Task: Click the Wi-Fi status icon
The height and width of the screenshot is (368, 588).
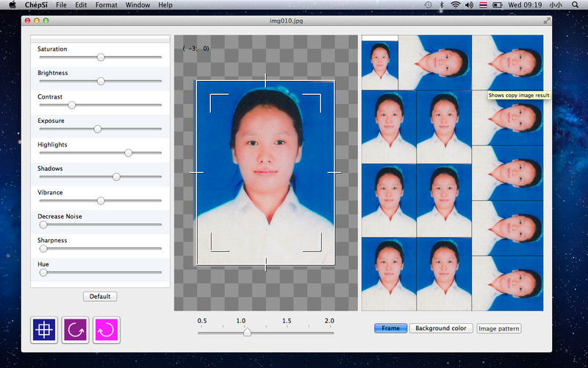Action: pyautogui.click(x=455, y=5)
